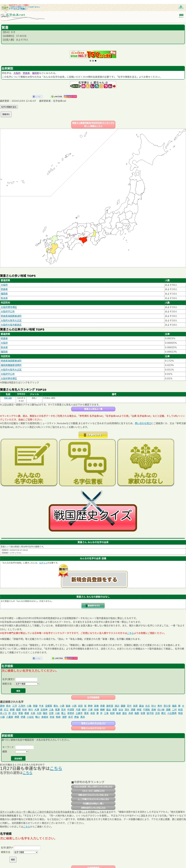Open 福岡県糟屋郡須恵町 link
This screenshot has height=868, width=186.
click(x=11, y=365)
